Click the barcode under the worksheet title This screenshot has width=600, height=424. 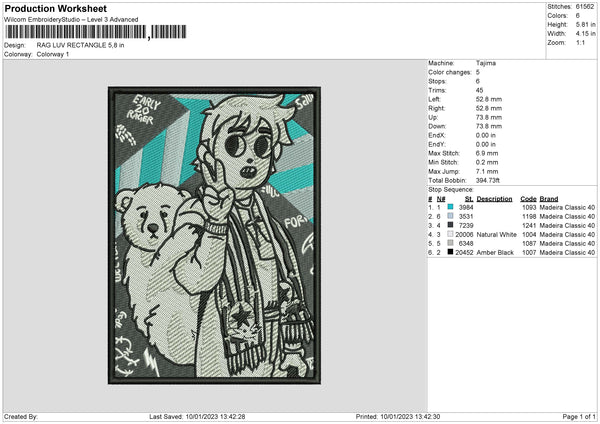pos(96,32)
